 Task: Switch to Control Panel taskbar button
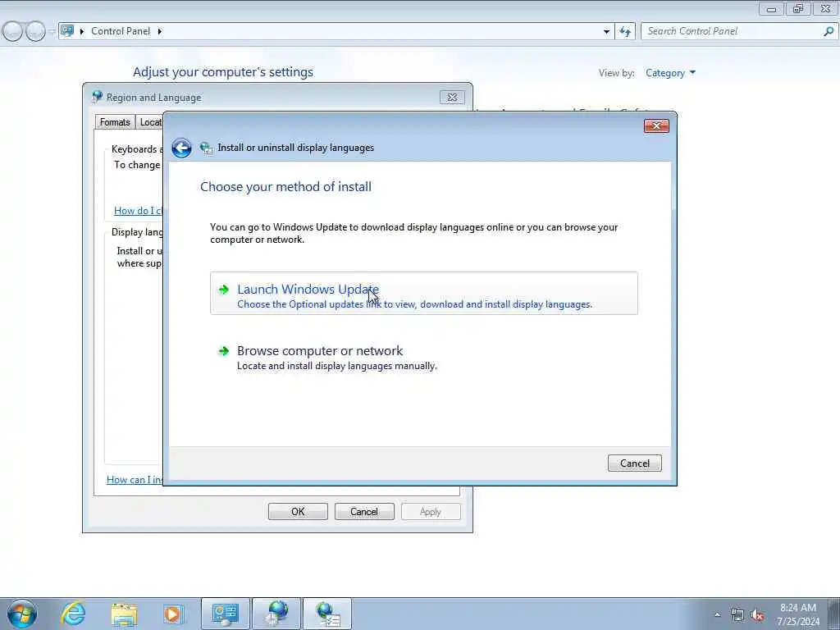point(226,614)
